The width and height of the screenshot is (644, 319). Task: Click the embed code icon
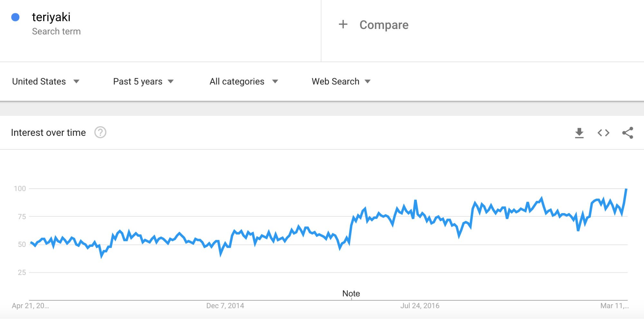[603, 133]
